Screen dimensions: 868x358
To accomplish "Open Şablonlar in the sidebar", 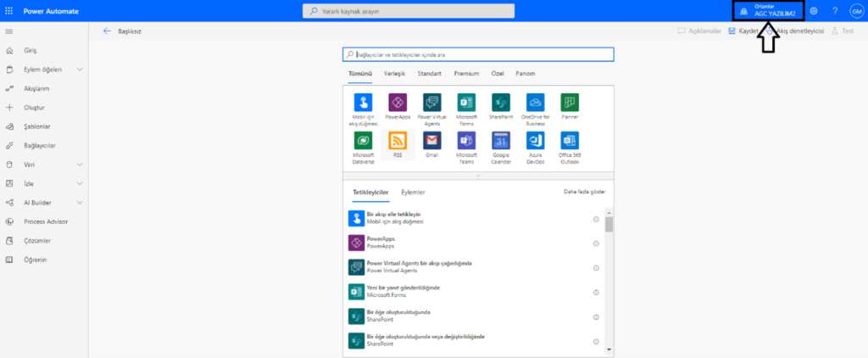I will point(37,126).
